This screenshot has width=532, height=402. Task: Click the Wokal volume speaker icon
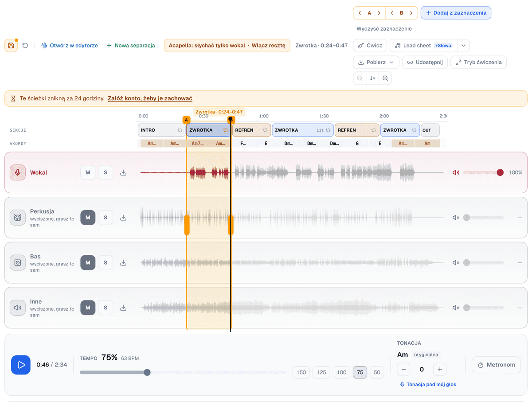point(456,172)
